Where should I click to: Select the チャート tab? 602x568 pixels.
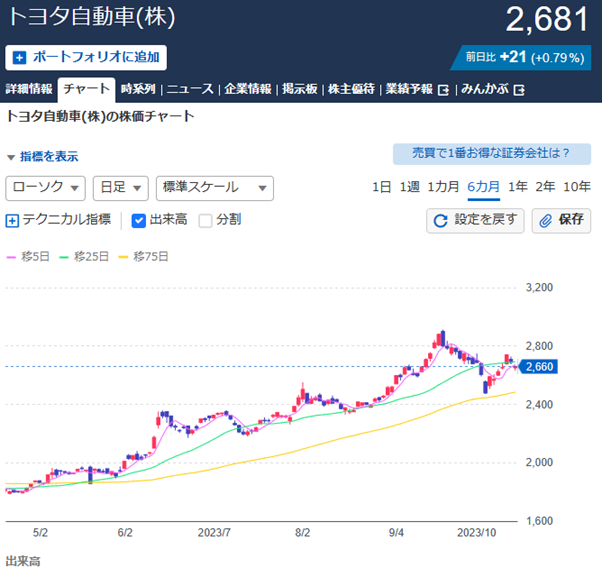86,89
